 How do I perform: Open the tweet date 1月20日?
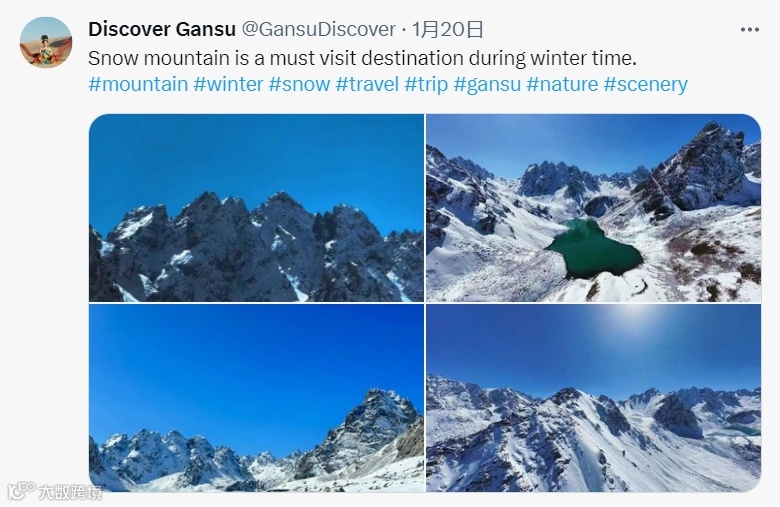tap(447, 29)
